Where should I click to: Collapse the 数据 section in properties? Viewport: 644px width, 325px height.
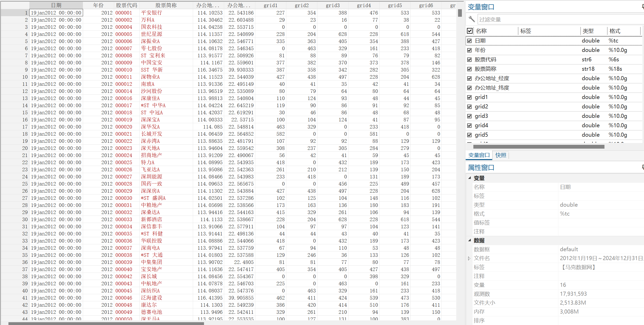(469, 240)
